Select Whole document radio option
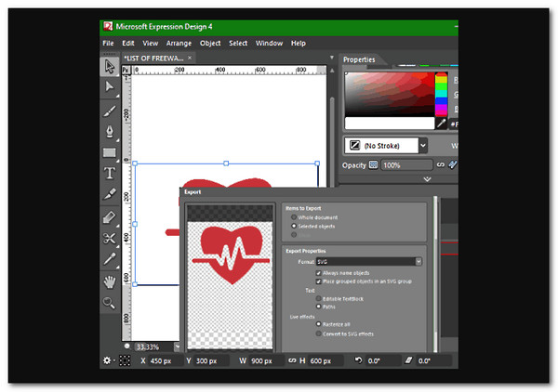This screenshot has height=392, width=558. tap(294, 217)
